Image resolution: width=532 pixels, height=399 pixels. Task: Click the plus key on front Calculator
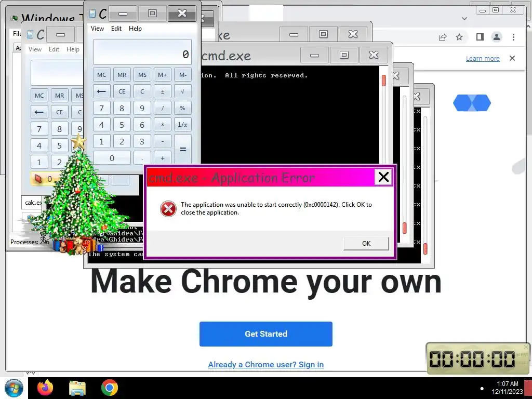pos(163,158)
